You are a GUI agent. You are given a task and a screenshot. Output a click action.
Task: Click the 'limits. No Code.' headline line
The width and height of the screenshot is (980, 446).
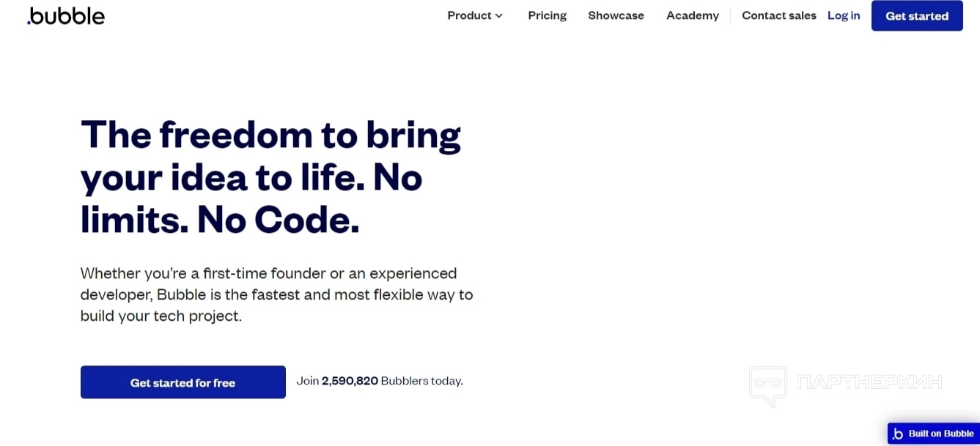(220, 219)
